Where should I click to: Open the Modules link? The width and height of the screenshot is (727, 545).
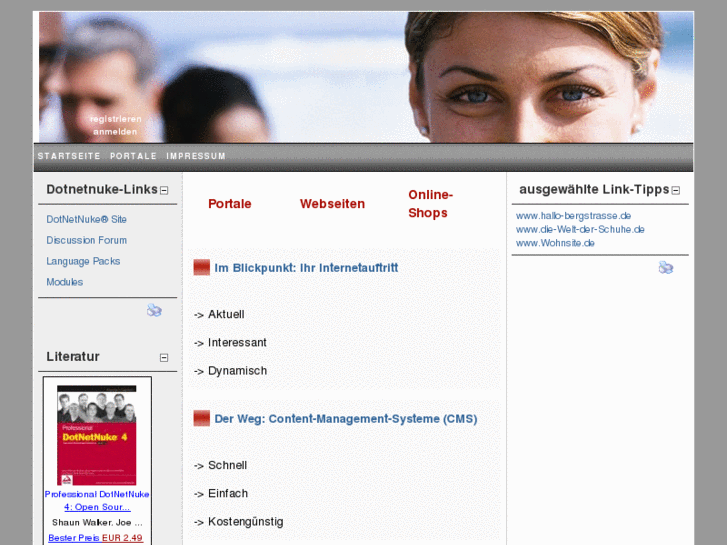coord(64,282)
